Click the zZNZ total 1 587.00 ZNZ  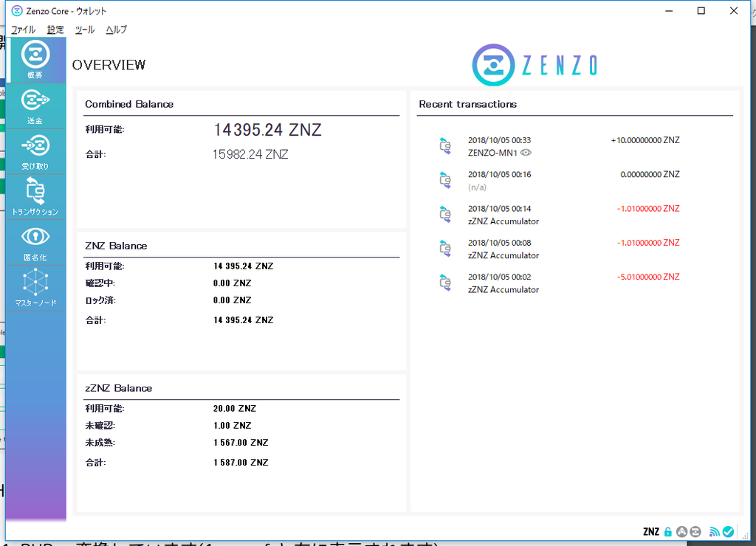pyautogui.click(x=241, y=463)
